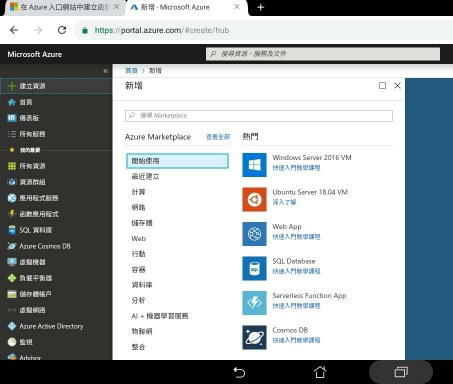Open Storage accounts icon in sidebar
The width and height of the screenshot is (453, 384).
point(12,294)
